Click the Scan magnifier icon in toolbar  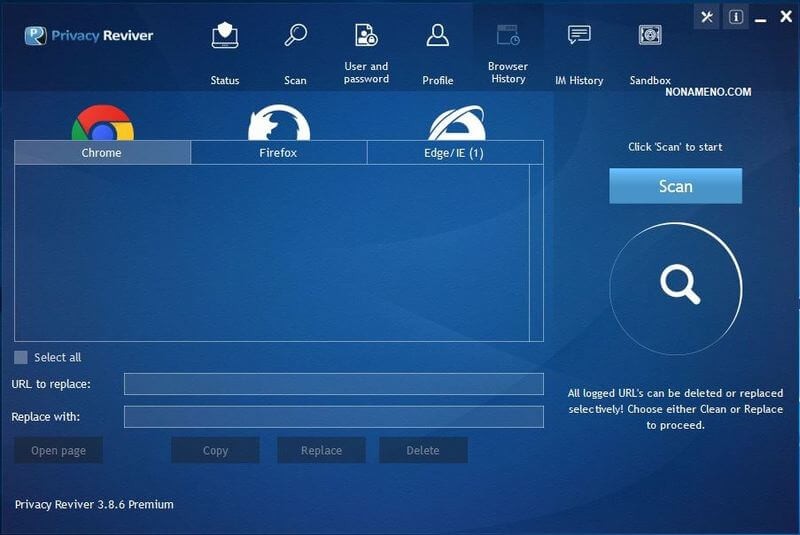coord(295,37)
